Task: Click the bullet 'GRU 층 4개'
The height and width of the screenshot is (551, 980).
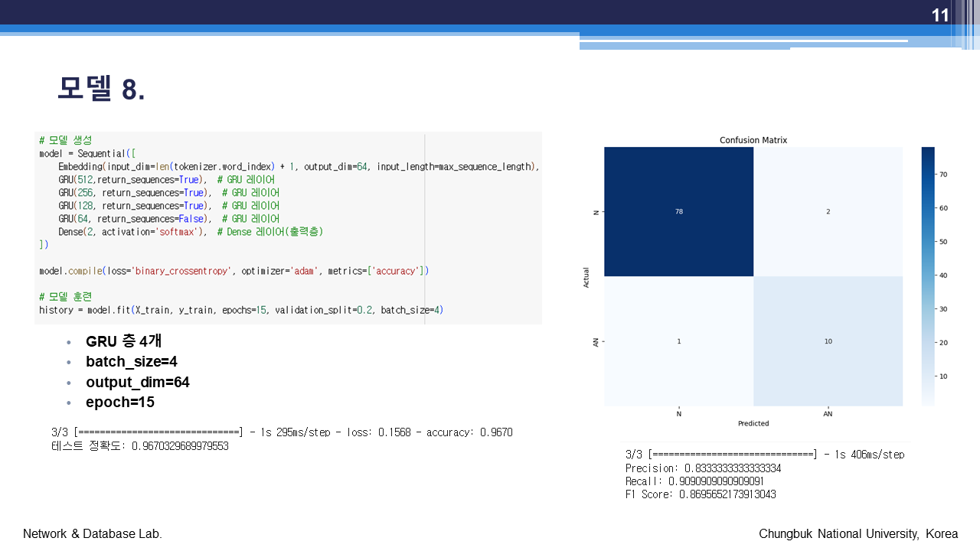Action: click(x=123, y=341)
